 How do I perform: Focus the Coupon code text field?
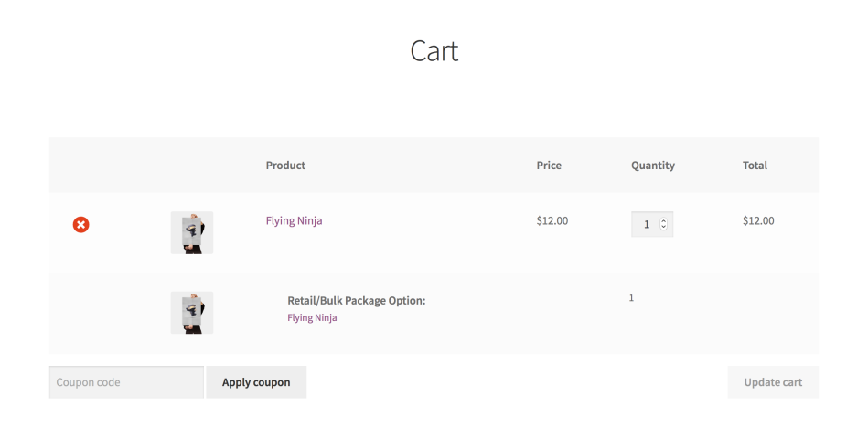click(x=126, y=382)
